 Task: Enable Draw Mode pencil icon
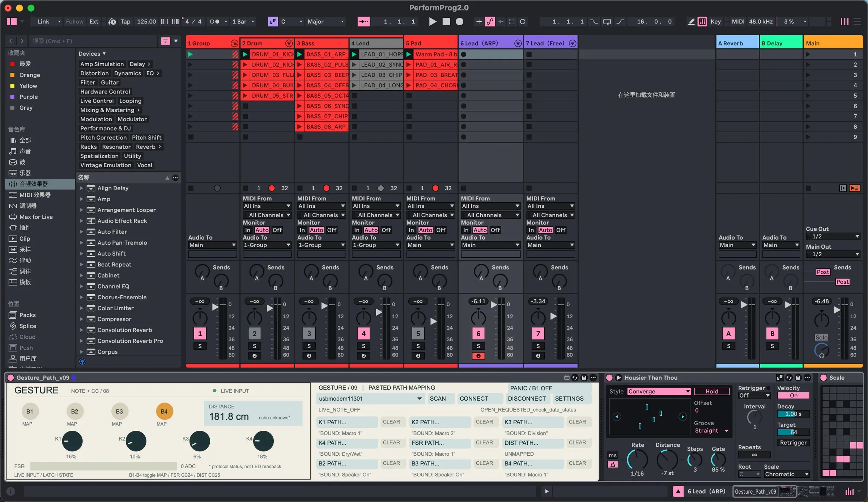click(691, 22)
